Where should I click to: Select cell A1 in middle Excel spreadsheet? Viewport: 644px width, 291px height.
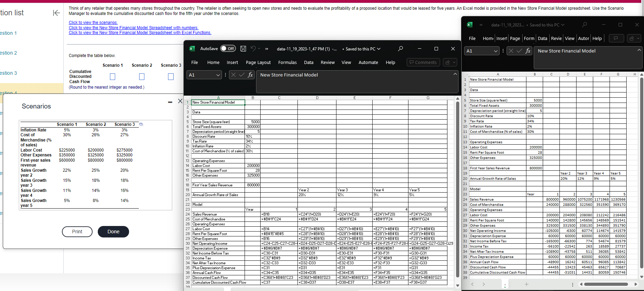point(218,103)
